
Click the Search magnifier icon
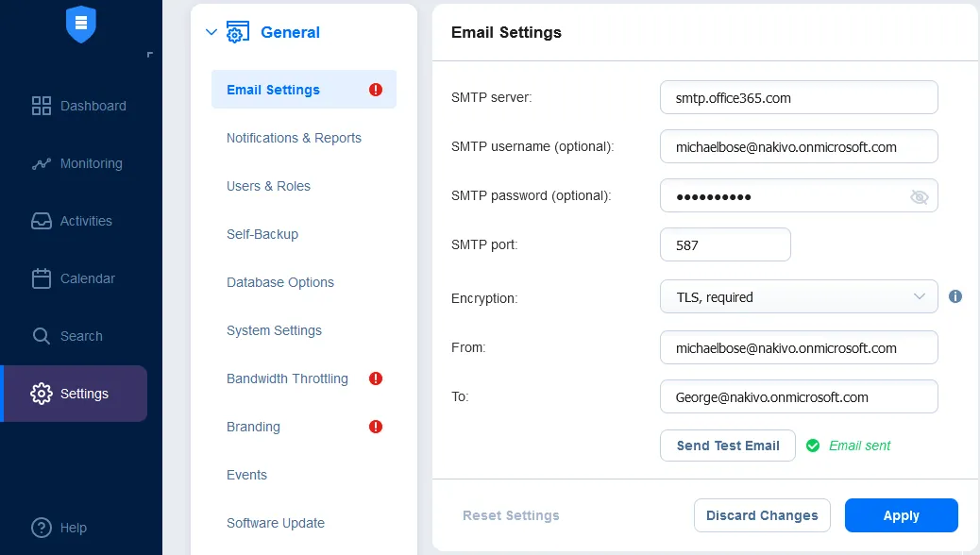click(42, 336)
